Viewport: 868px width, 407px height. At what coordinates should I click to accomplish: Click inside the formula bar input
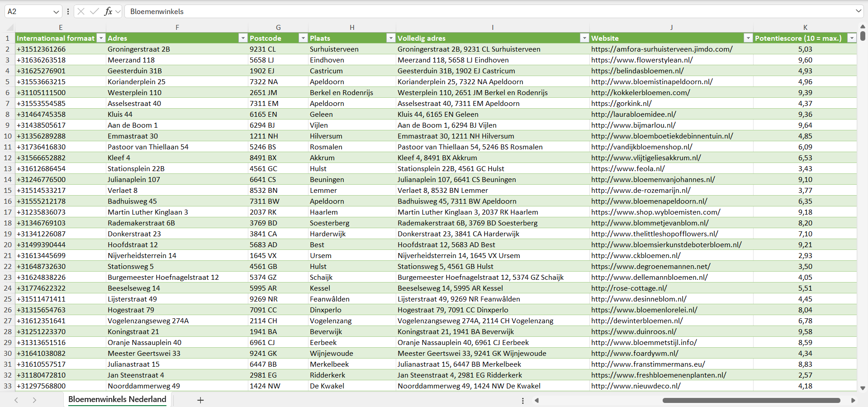452,11
